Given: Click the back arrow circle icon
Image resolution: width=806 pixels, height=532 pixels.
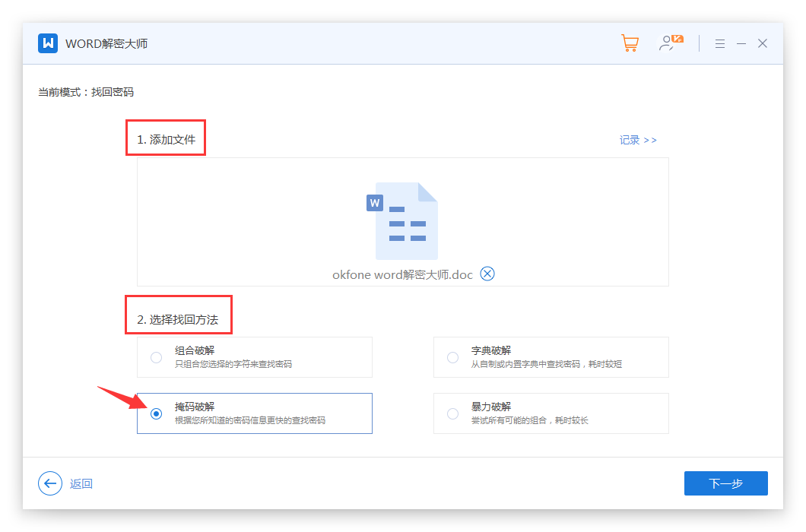Looking at the screenshot, I should 50,483.
